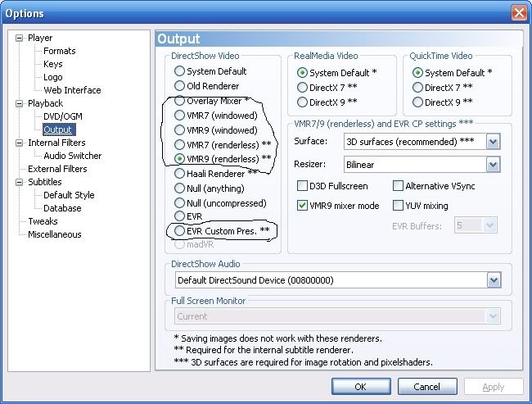Select External Filters in tree
The height and width of the screenshot is (404, 532).
[57, 169]
